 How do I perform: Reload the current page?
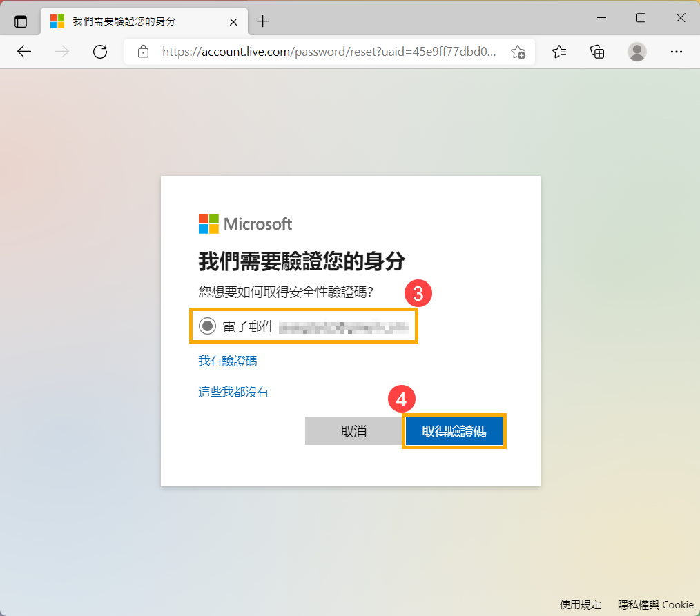(x=100, y=52)
